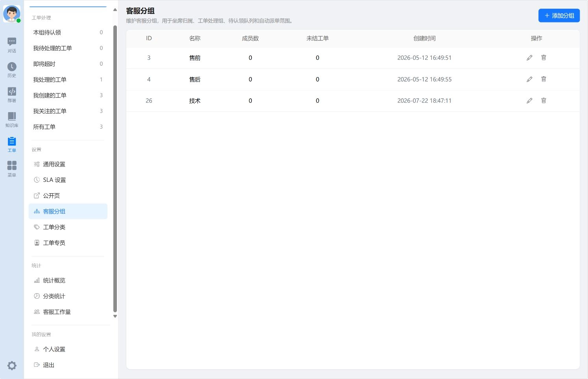
Task: Open the 对话 chat icon
Action: [x=12, y=42]
